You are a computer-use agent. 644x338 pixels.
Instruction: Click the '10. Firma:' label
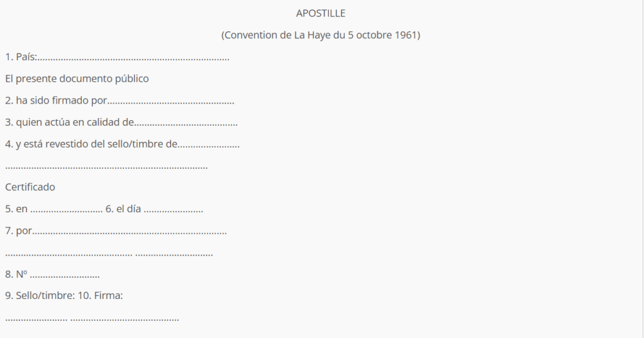[x=100, y=296]
